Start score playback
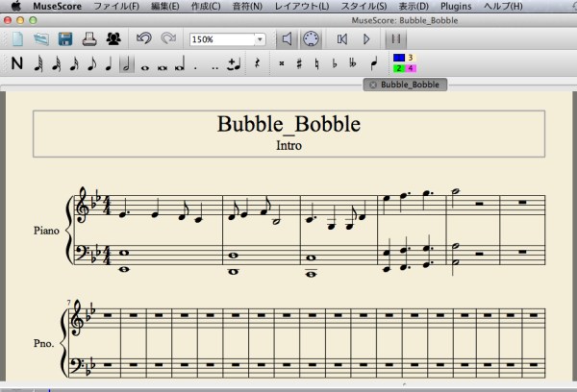Screen dimensions: 577x392 [366, 39]
